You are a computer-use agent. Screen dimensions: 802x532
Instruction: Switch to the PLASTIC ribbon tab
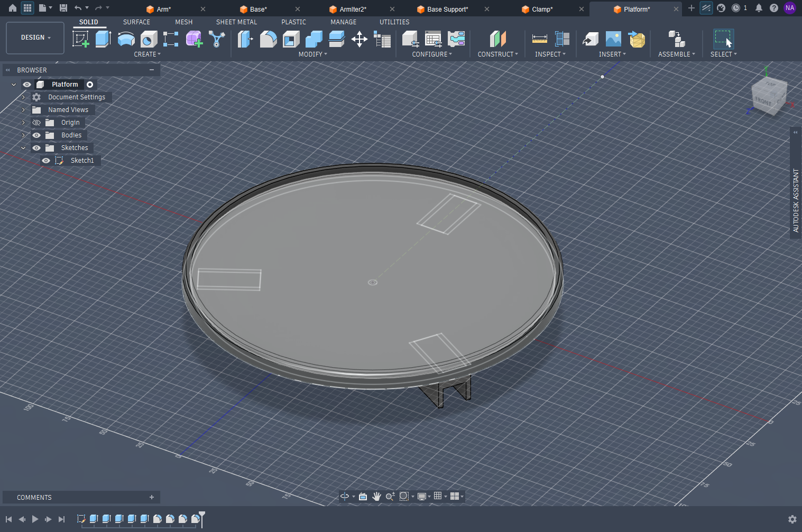coord(293,22)
